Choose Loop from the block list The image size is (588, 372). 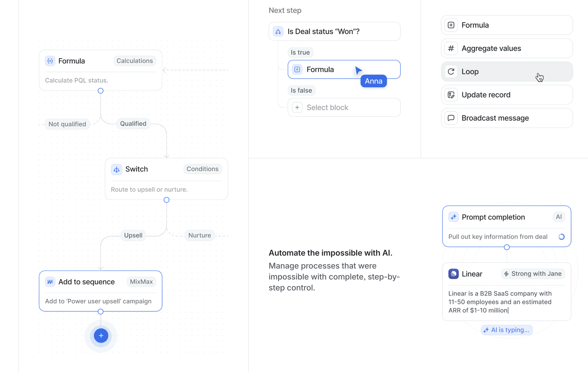point(507,72)
